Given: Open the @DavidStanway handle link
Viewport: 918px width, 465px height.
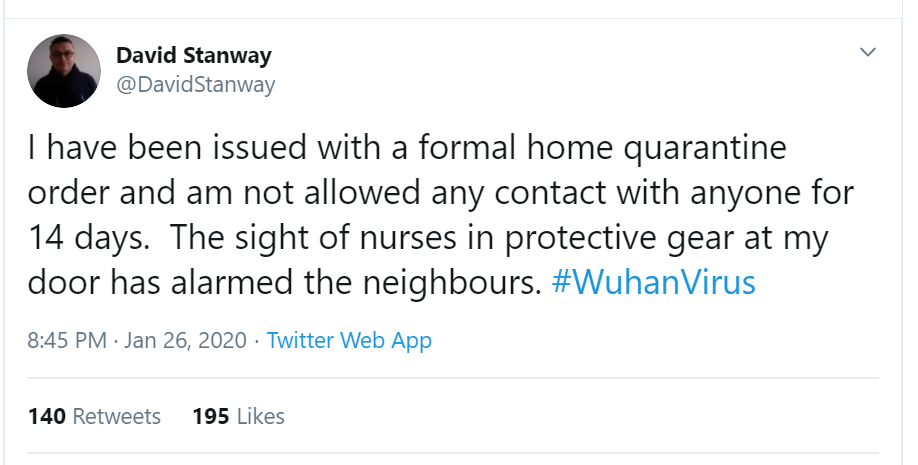Looking at the screenshot, I should [196, 86].
